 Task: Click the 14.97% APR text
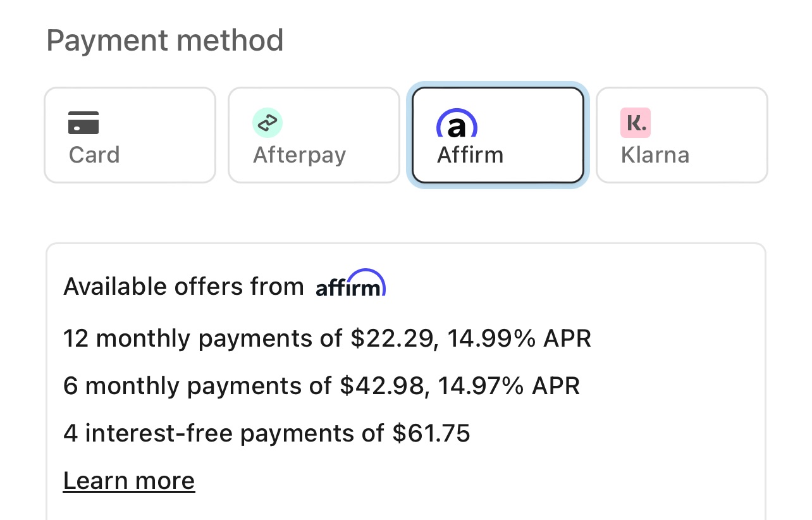(x=508, y=385)
